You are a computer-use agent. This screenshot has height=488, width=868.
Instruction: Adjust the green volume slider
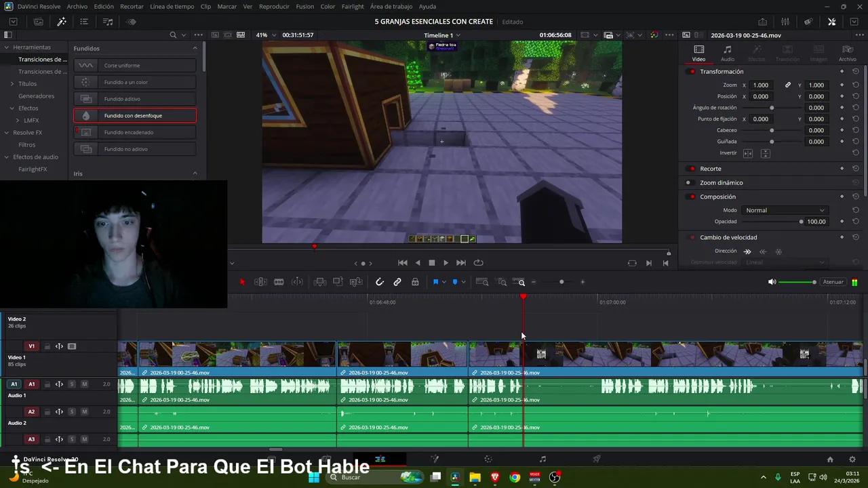coord(797,282)
